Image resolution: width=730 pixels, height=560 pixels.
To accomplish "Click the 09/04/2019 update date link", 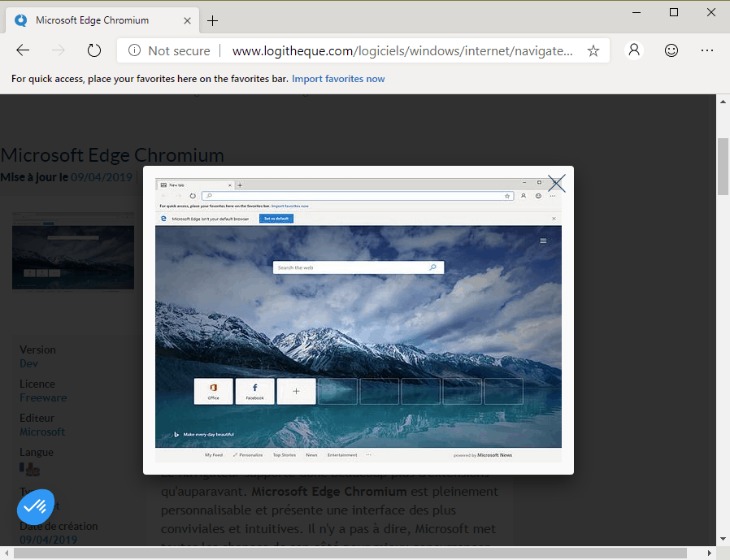I will tap(102, 177).
